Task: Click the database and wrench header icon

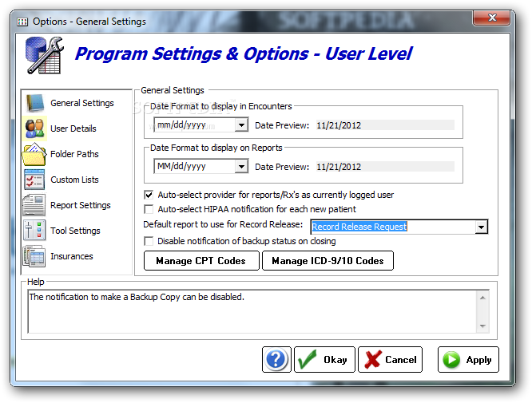Action: pyautogui.click(x=45, y=55)
